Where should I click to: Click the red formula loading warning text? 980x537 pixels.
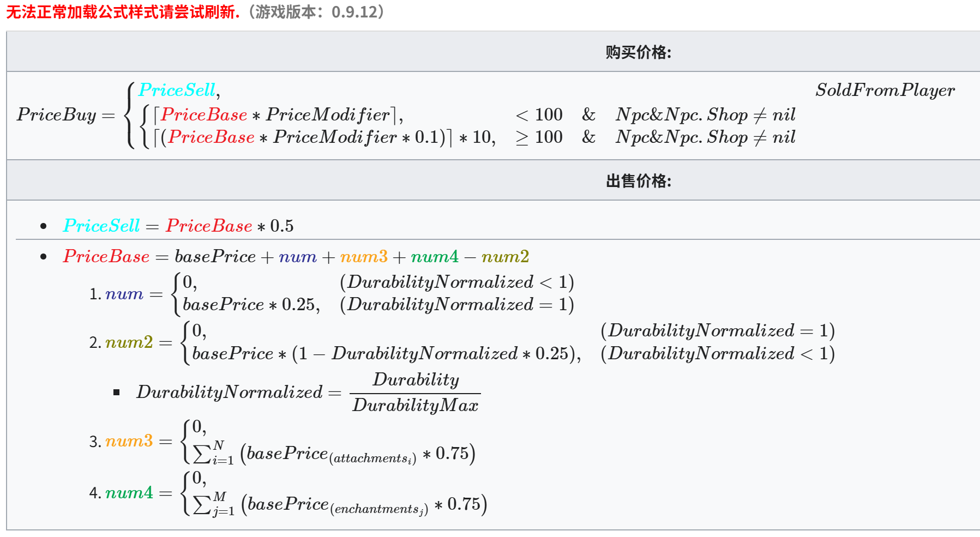(x=123, y=12)
